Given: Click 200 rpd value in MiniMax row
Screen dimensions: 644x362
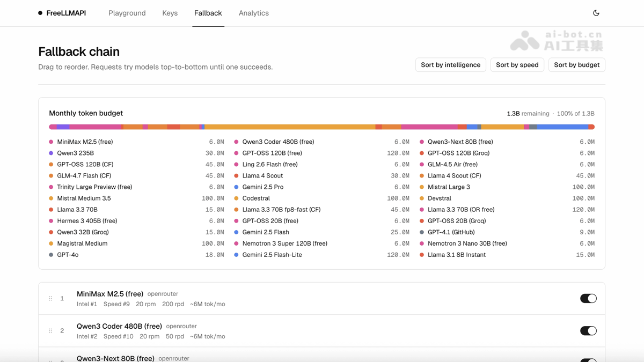Looking at the screenshot, I should (x=173, y=304).
